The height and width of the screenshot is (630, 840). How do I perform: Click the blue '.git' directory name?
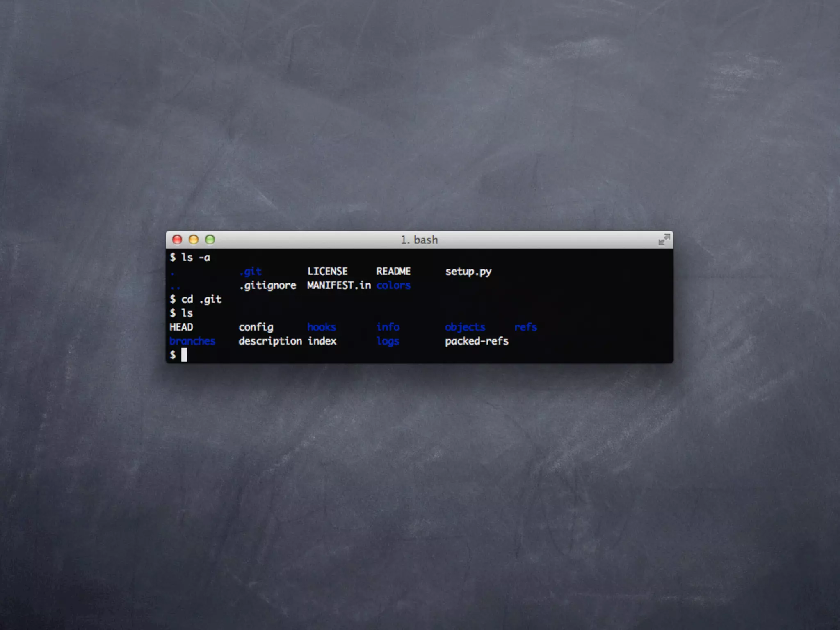click(x=250, y=272)
